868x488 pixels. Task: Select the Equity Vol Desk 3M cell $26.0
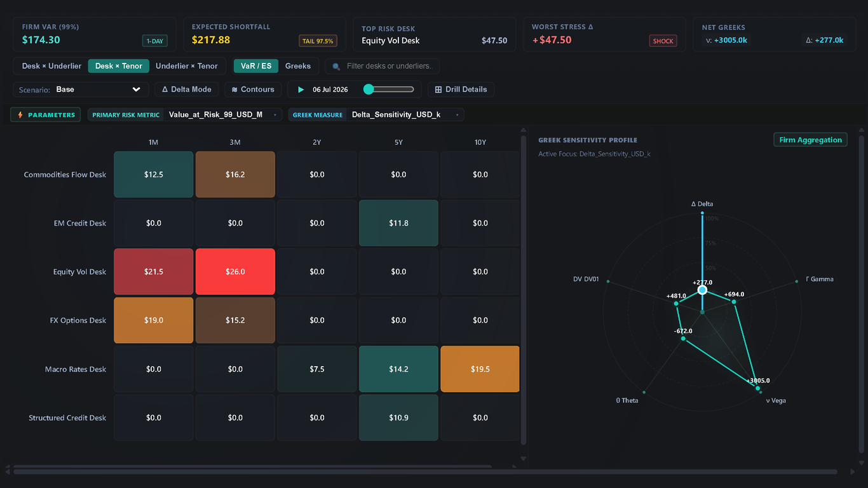click(x=235, y=271)
